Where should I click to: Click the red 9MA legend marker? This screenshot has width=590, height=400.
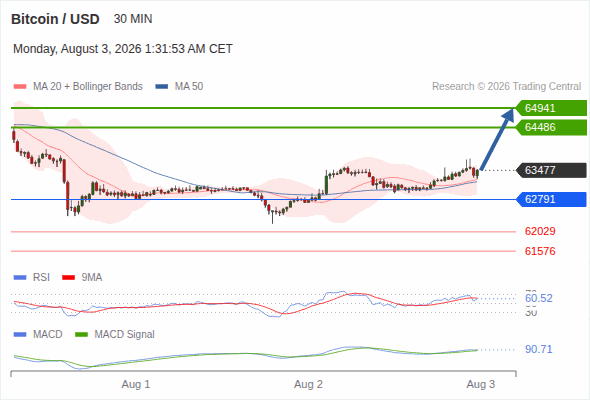pos(68,278)
